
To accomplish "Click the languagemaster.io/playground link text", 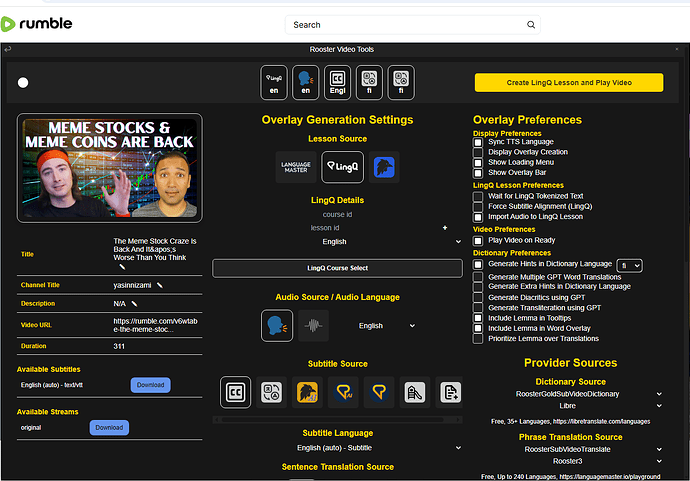I will pos(610,477).
